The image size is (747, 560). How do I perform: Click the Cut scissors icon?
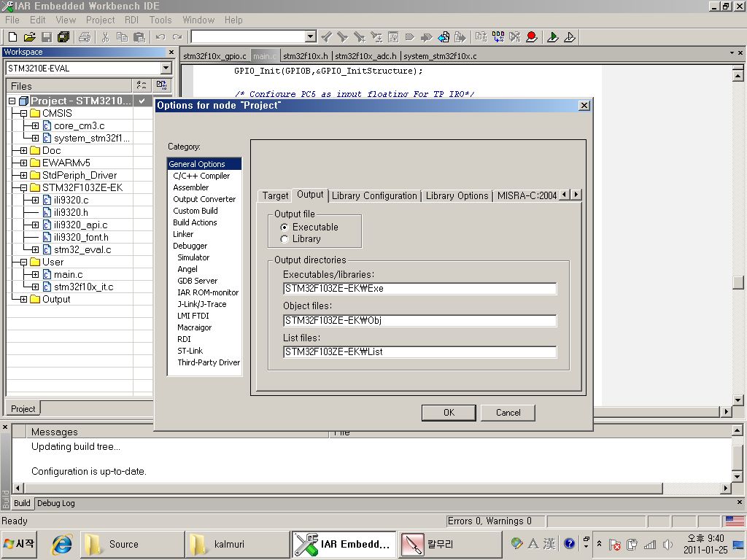(105, 36)
